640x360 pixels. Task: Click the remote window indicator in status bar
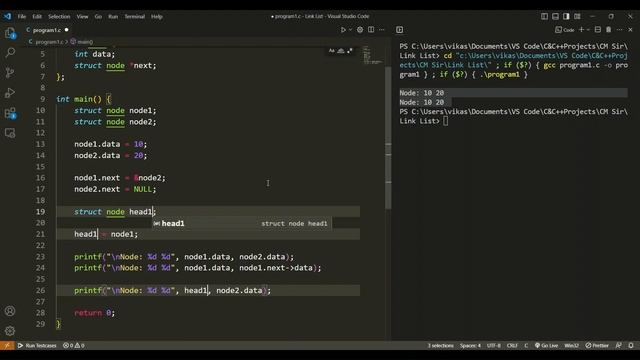pyautogui.click(x=7, y=345)
